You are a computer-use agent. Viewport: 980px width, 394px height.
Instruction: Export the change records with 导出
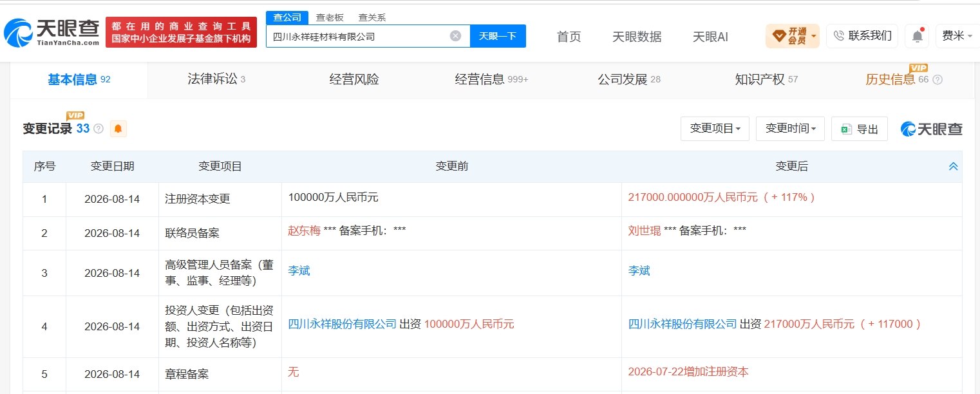(860, 129)
